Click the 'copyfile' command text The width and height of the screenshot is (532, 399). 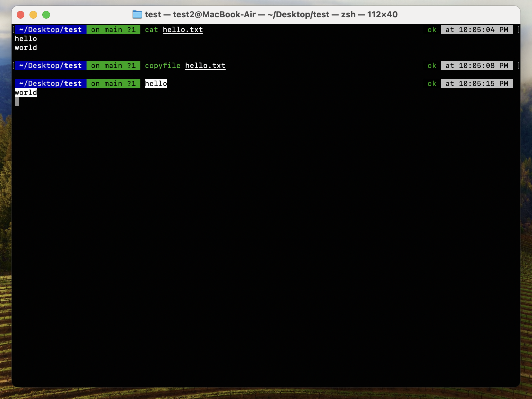tap(163, 66)
